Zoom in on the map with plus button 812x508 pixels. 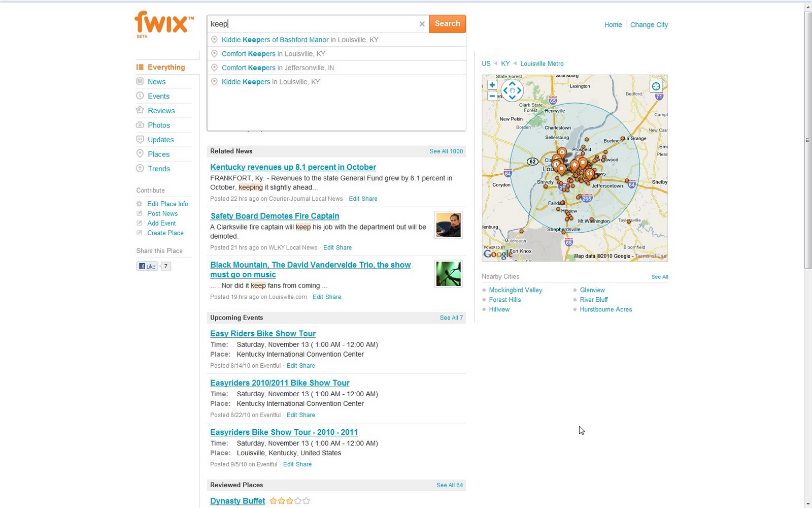click(x=492, y=85)
